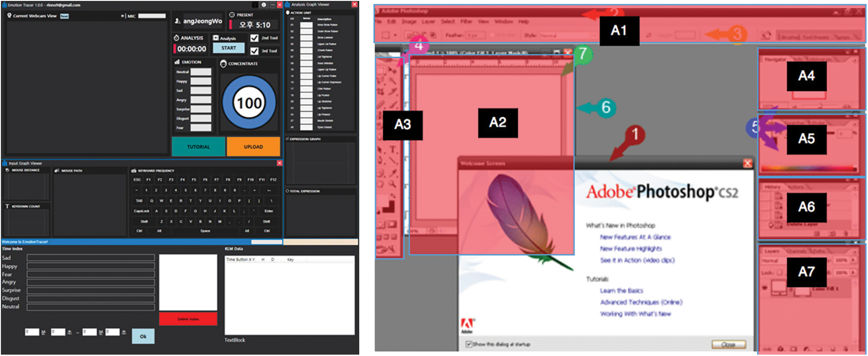
Task: Switch to the Layers panel tab
Action: point(772,251)
